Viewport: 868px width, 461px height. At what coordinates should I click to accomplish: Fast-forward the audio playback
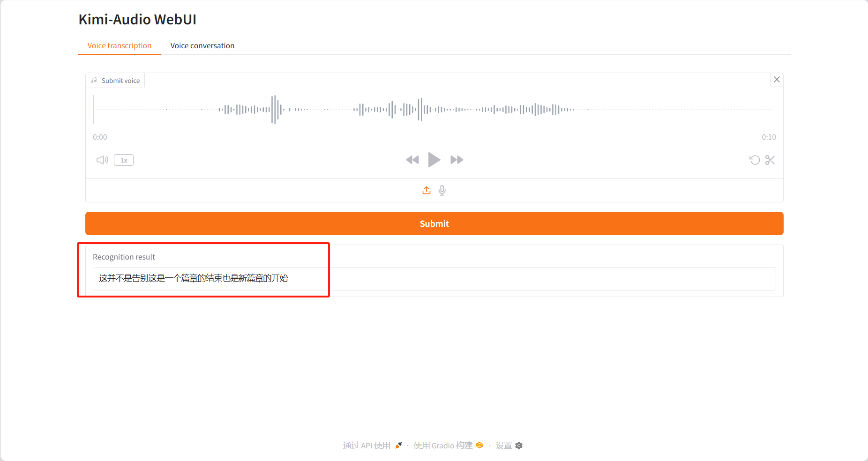click(x=456, y=160)
